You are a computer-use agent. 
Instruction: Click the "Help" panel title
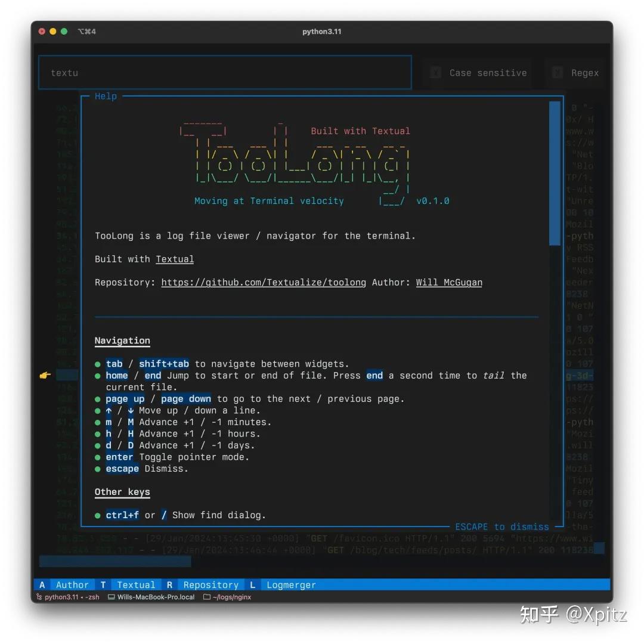[x=106, y=96]
